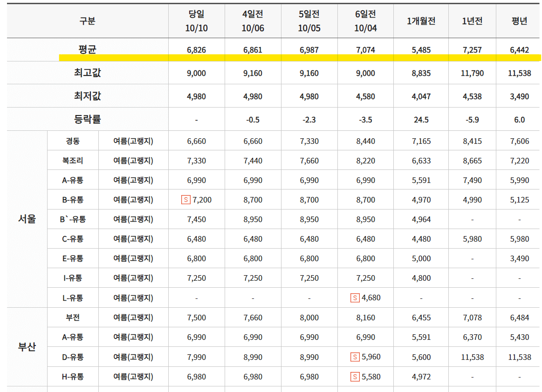Click the 부전 market name under 부산
Image resolution: width=542 pixels, height=392 pixels.
point(73,318)
